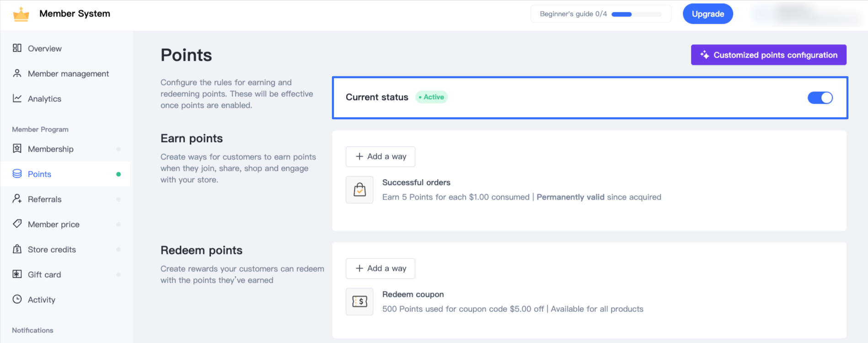Add a way to redeem points
Viewport: 868px width, 343px height.
[x=380, y=269]
